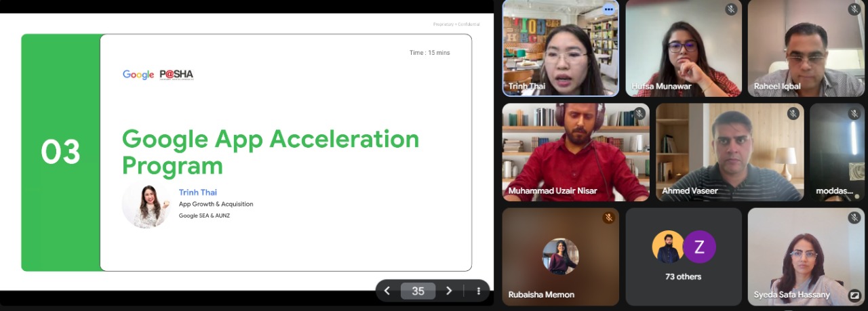The height and width of the screenshot is (311, 868).
Task: Click the Google App Acceleration Program title
Action: (x=270, y=152)
